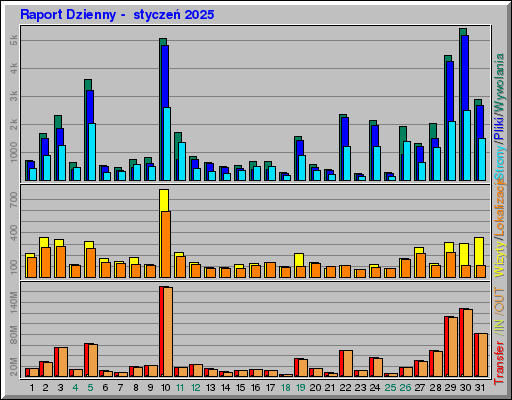Click the 100 label on the middle y-axis
This screenshot has width=512, height=400.
pyautogui.click(x=14, y=267)
